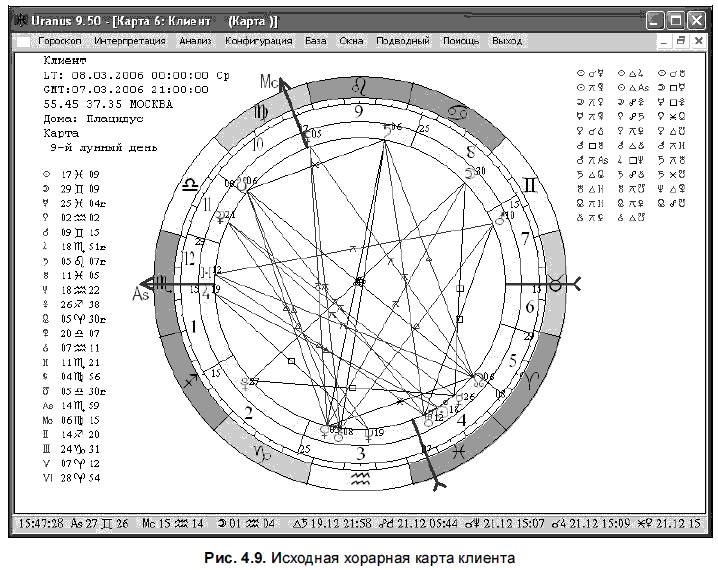Open the База menu

click(315, 41)
